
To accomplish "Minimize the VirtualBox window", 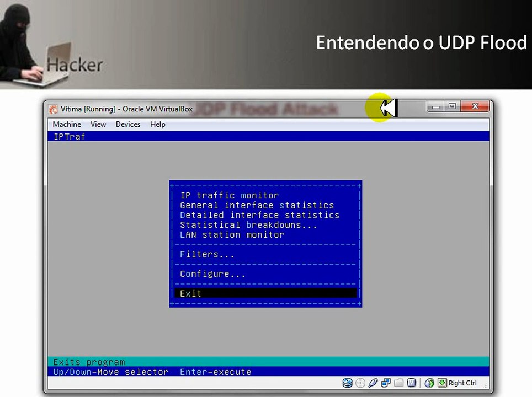I will pyautogui.click(x=435, y=107).
